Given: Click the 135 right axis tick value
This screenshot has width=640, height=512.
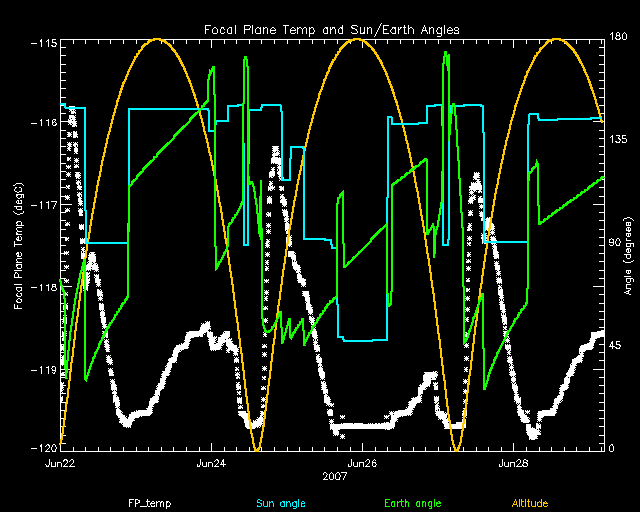Looking at the screenshot, I should point(619,141).
